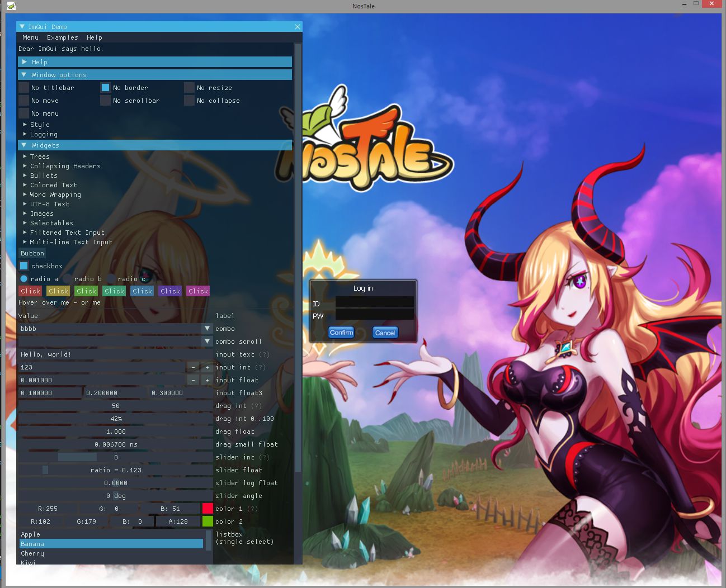The image size is (726, 588).
Task: Click the red Click button
Action: pos(30,291)
